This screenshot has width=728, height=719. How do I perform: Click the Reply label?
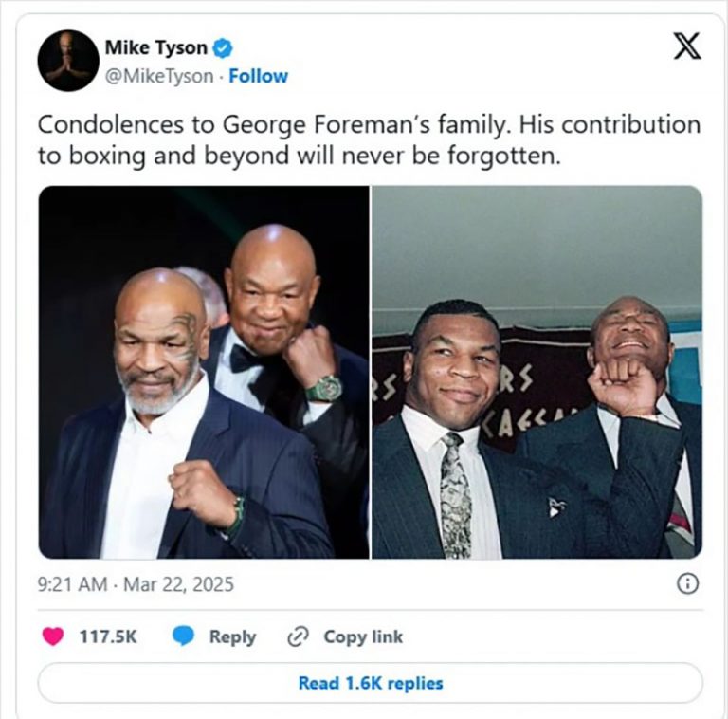tap(232, 637)
